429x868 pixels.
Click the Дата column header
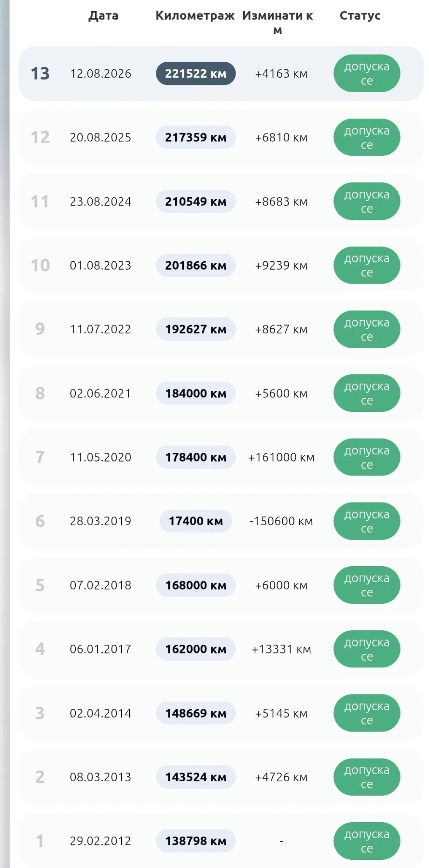[103, 15]
